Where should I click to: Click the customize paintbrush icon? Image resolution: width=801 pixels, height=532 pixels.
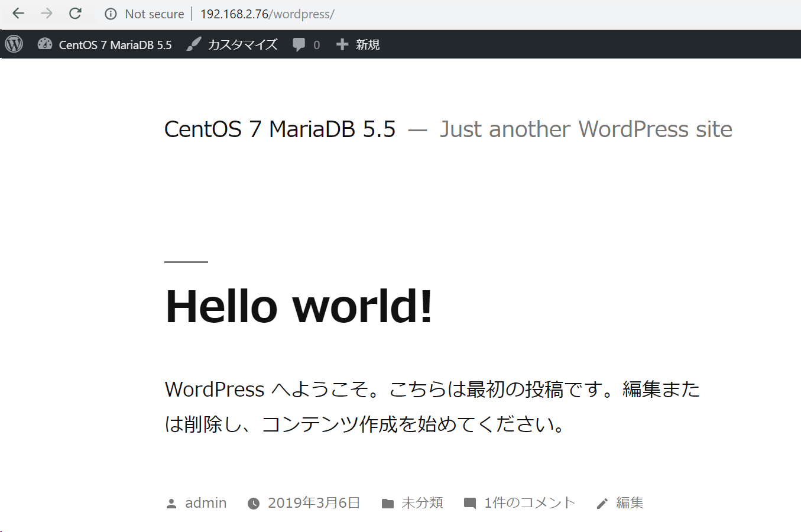[194, 44]
